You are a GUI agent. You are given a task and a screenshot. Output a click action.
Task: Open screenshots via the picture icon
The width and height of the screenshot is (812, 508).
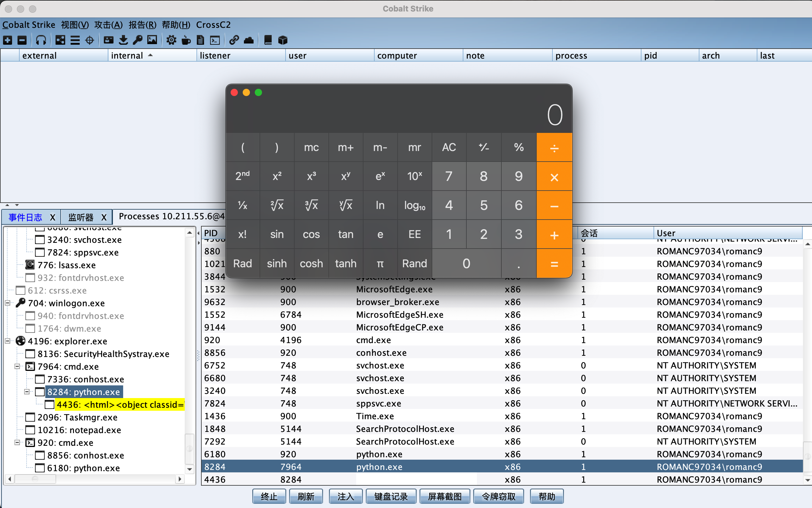click(x=152, y=40)
